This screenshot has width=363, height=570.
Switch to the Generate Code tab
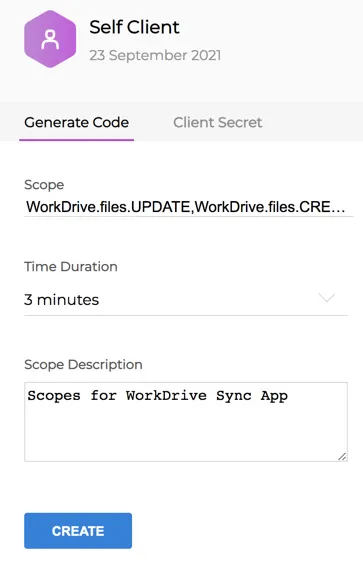coord(76,123)
